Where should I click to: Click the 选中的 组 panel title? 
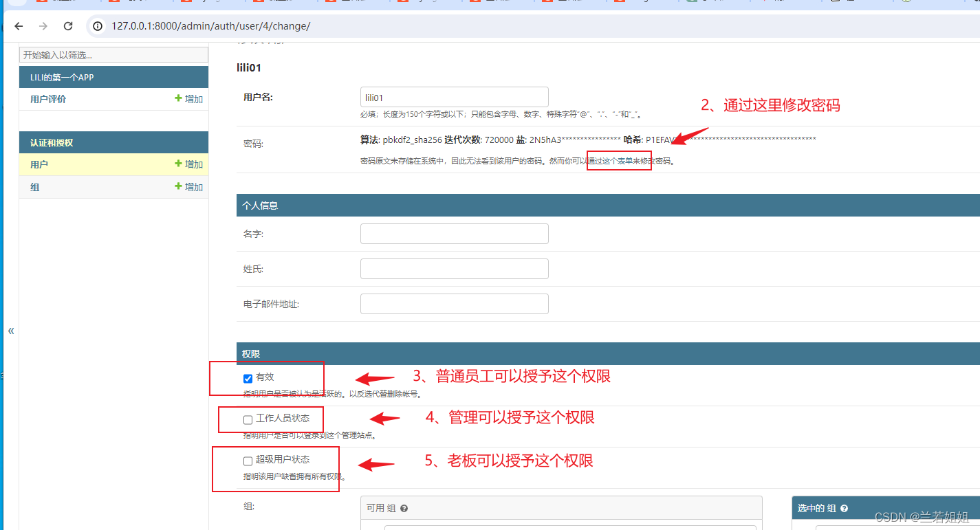[x=817, y=509]
